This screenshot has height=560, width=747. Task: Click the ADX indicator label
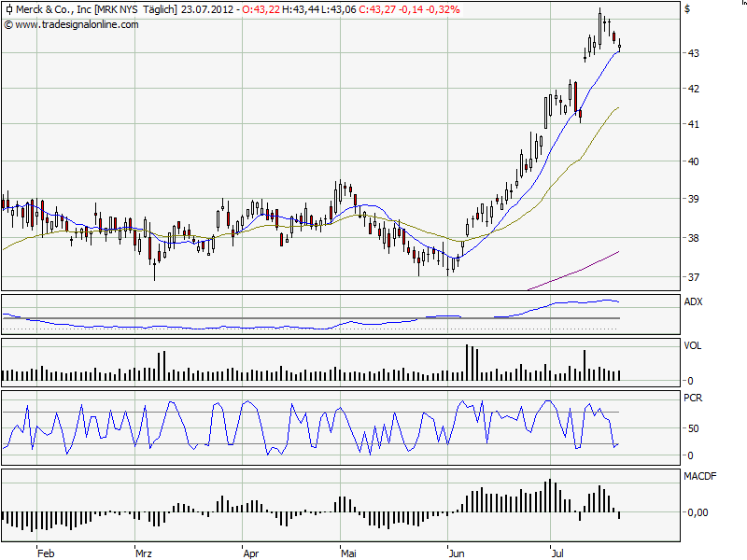[693, 301]
